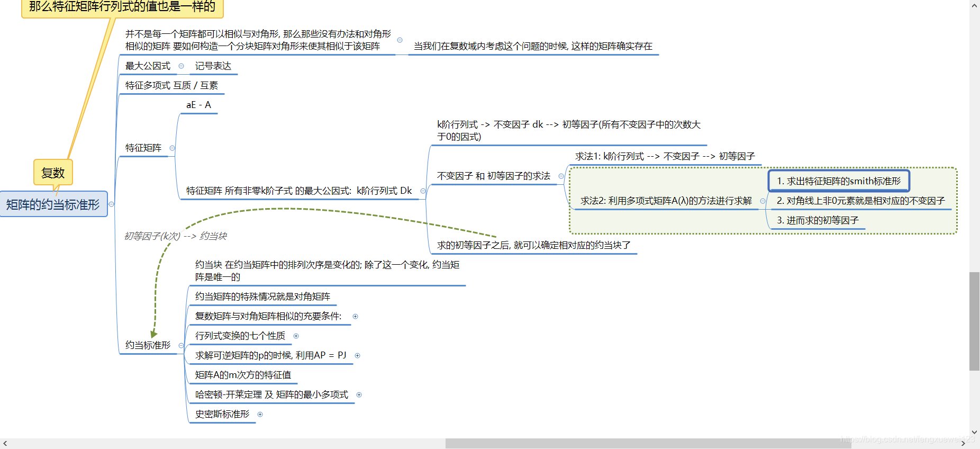This screenshot has height=449, width=980.
Task: Select the 记号表达 node
Action: point(213,66)
